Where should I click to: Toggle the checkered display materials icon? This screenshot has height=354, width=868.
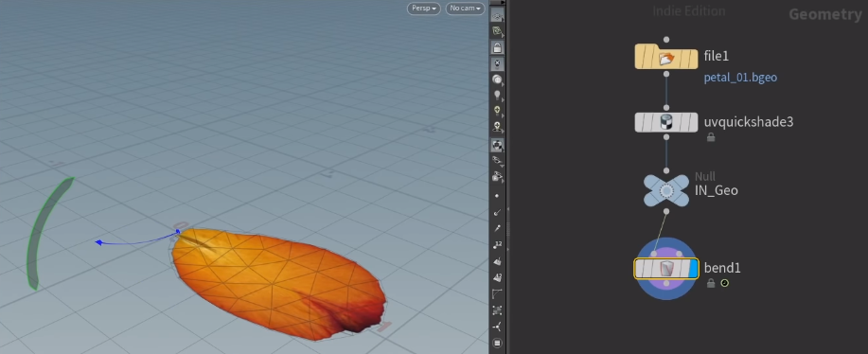497,145
